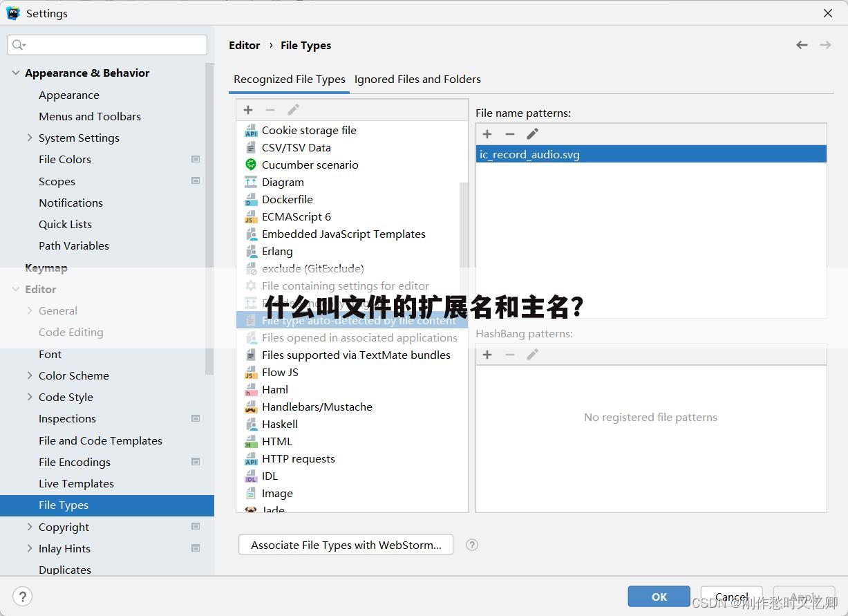Viewport: 848px width, 616px height.
Task: Switch to Recognized File Types tab
Action: tap(290, 79)
